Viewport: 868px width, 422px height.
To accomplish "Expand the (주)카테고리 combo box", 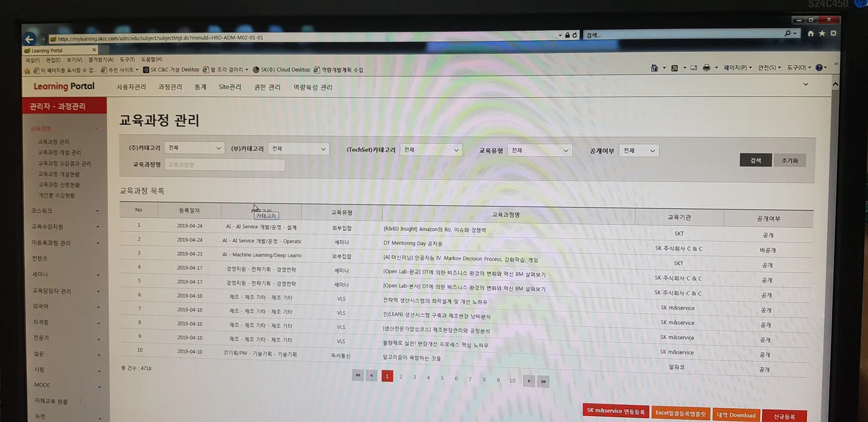I will (x=193, y=147).
